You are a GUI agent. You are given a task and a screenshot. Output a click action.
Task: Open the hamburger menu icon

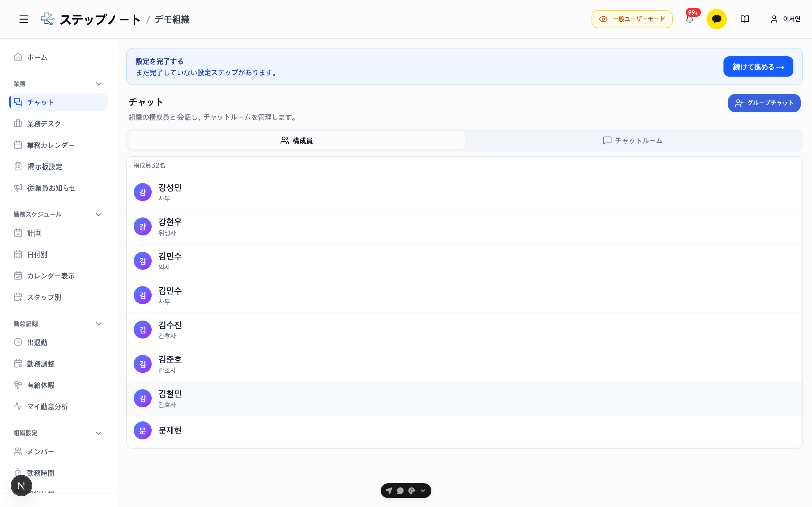(23, 19)
